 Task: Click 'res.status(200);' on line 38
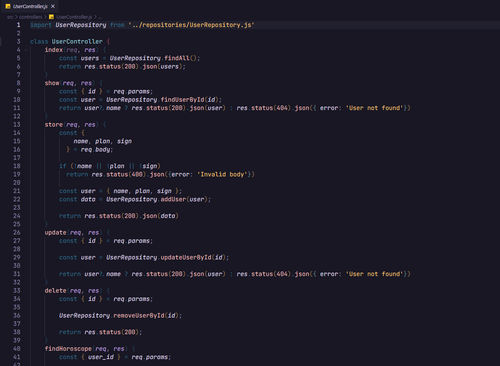pyautogui.click(x=113, y=332)
